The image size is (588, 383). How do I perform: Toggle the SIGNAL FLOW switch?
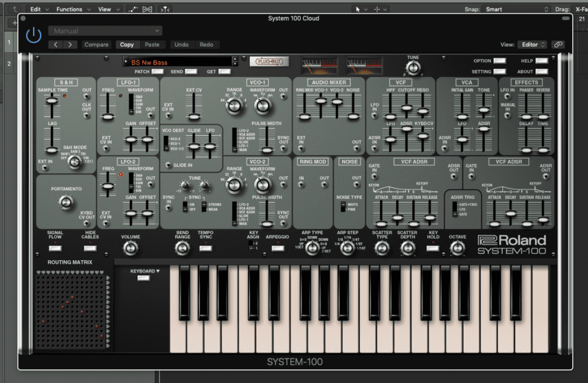point(55,248)
